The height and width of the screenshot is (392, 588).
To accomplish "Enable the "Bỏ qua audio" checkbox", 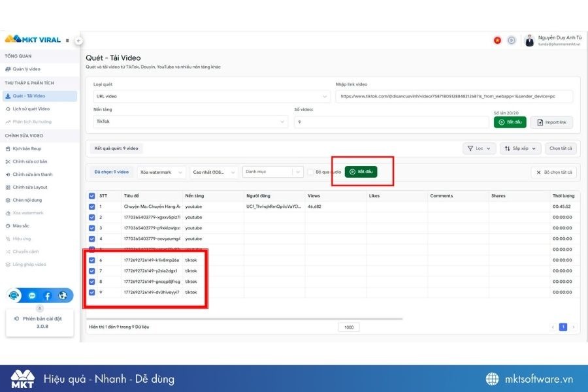I will tap(311, 172).
